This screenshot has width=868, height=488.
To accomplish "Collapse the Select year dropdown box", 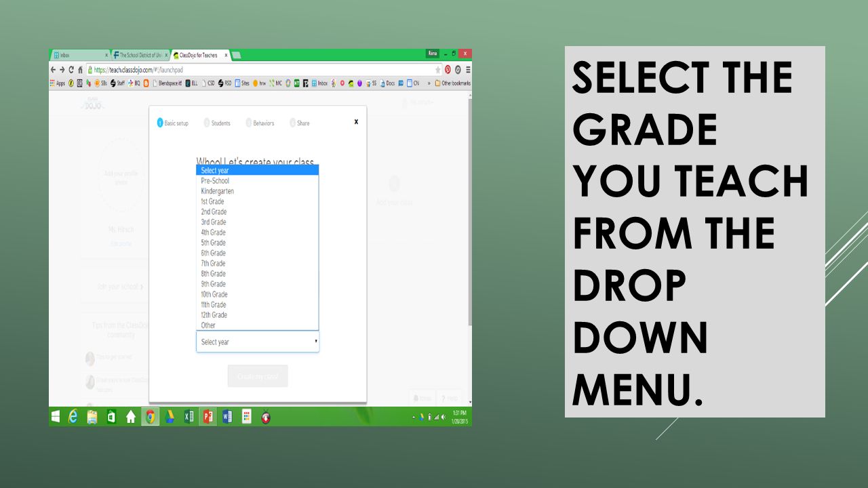I will coord(258,342).
